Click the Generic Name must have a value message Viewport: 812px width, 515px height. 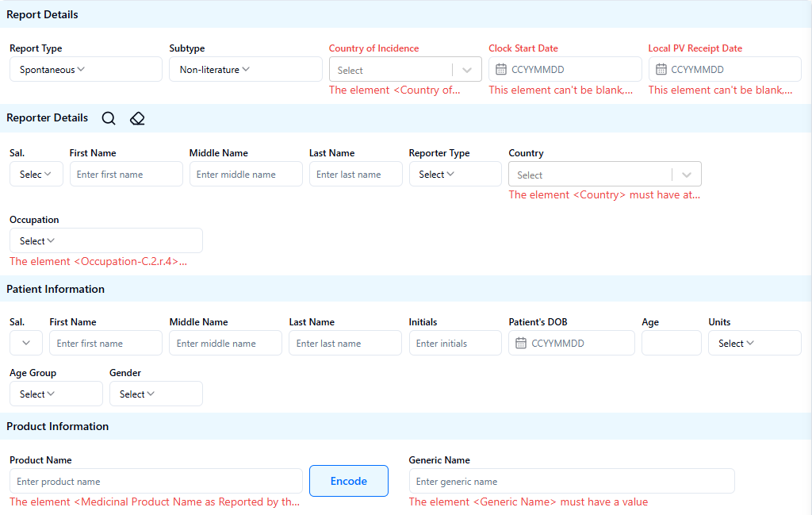click(528, 502)
